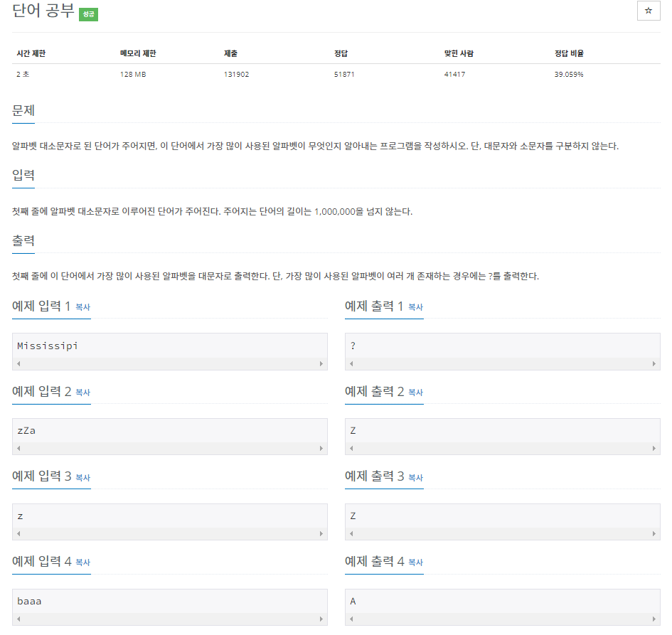Copy example input 4 via 복사 link

point(82,562)
